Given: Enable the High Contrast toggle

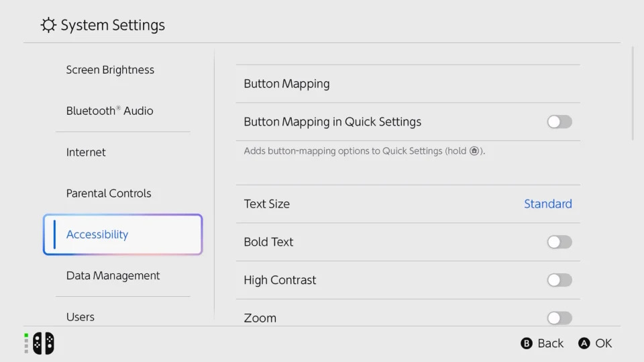Looking at the screenshot, I should 559,280.
